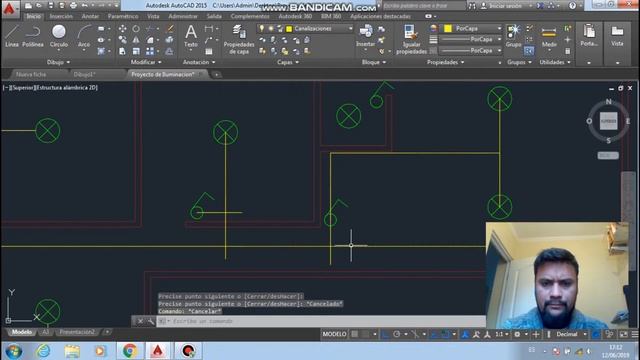Toggle ortho mode in status bar
The height and width of the screenshot is (360, 640).
[385, 334]
